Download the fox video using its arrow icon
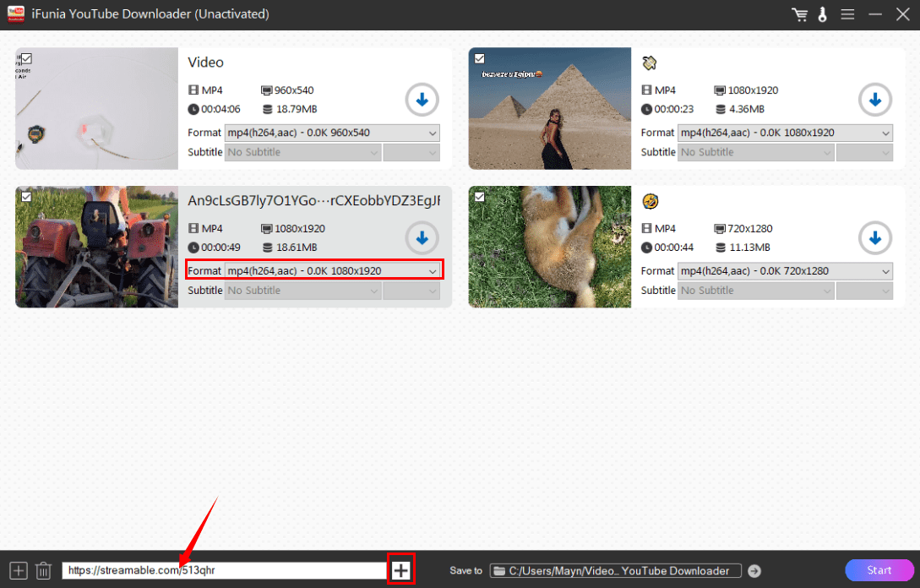 (x=875, y=238)
